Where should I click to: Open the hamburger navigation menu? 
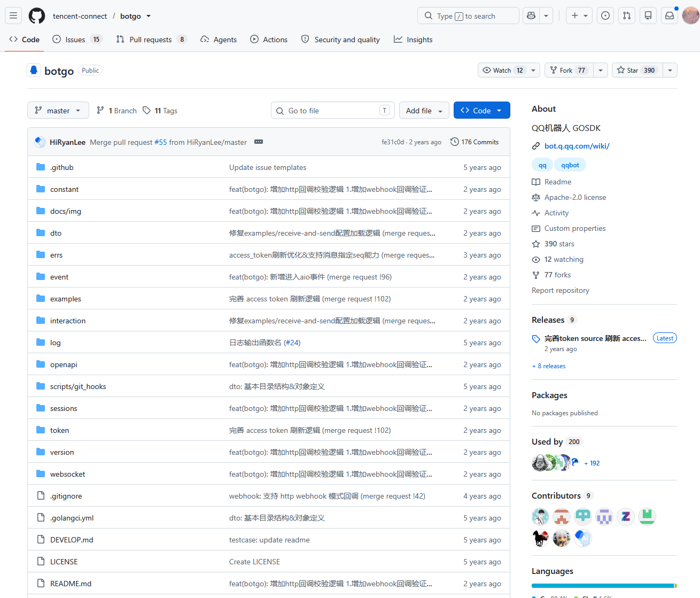(13, 15)
